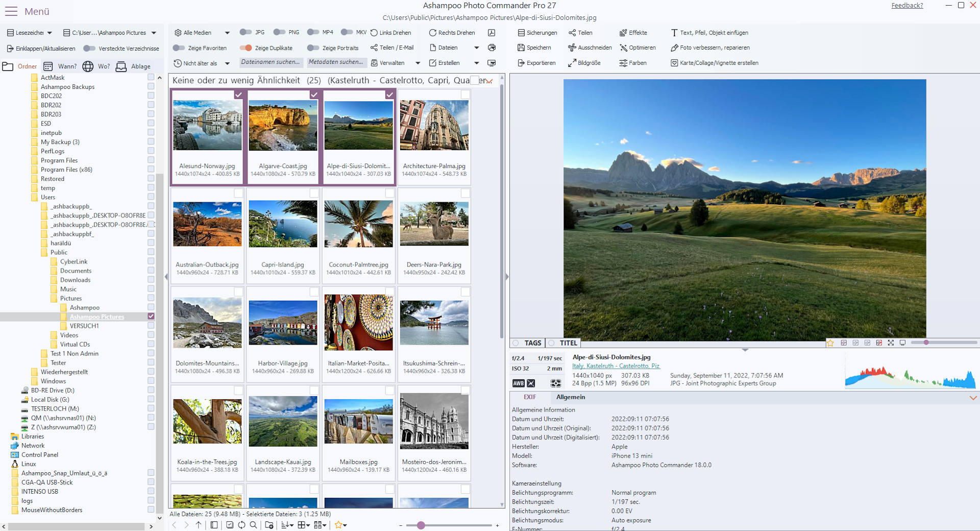980x531 pixels.
Task: Switch to the Ablage tab
Action: pyautogui.click(x=134, y=66)
